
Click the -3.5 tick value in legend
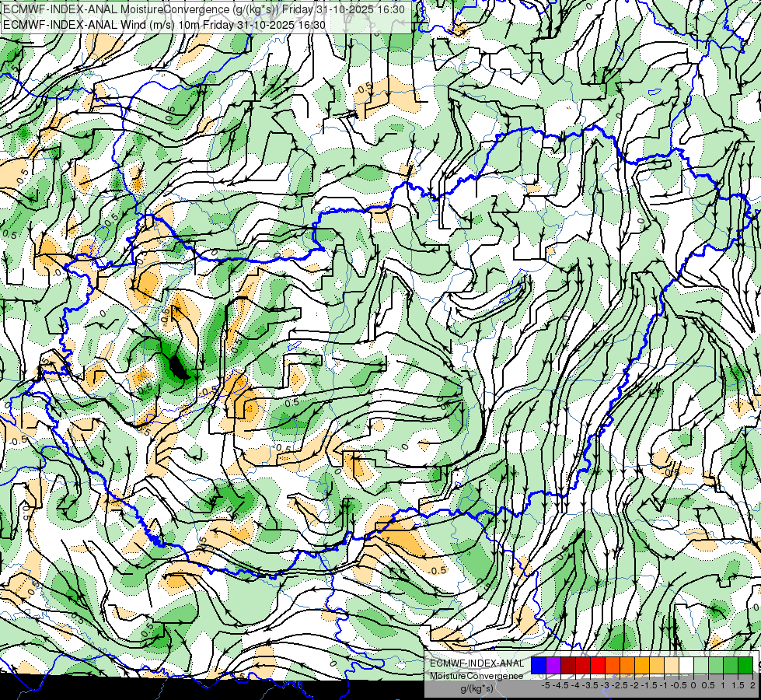[x=590, y=685]
